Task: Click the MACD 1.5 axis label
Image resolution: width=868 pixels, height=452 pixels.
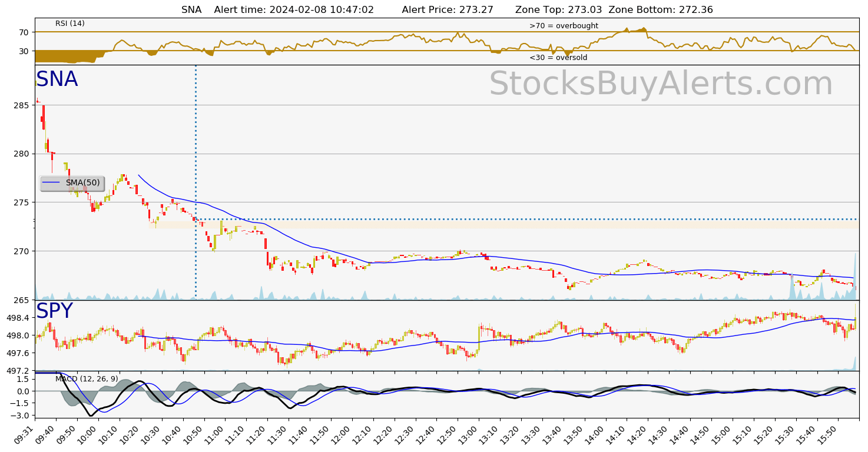Action: coord(24,379)
